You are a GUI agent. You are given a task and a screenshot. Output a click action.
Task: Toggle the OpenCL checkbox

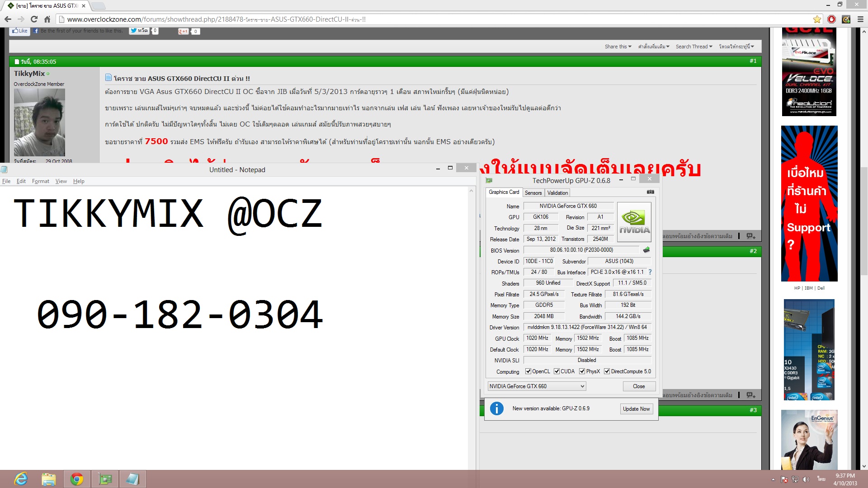point(528,371)
